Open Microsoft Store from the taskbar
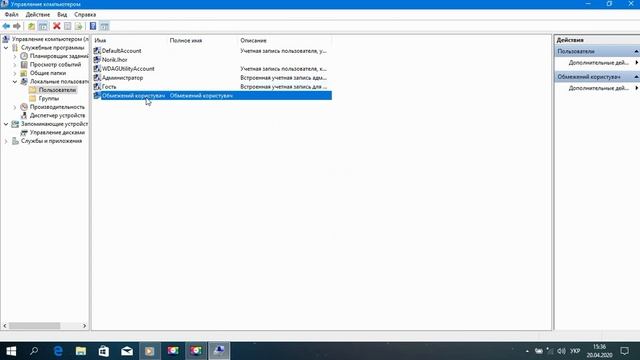 click(104, 351)
